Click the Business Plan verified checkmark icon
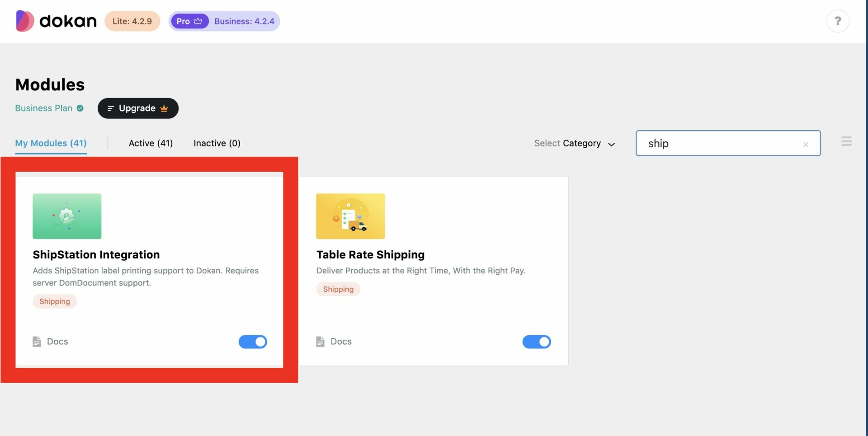The image size is (868, 436). pos(80,108)
